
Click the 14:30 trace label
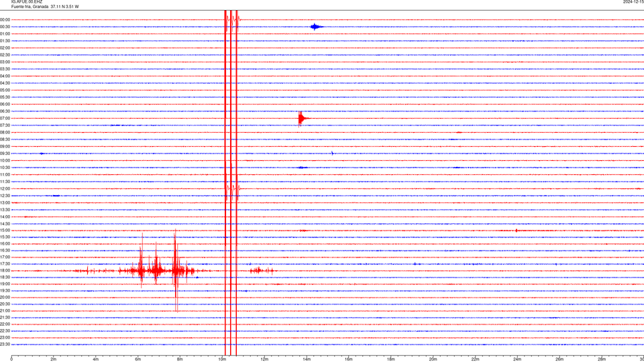pyautogui.click(x=5, y=224)
